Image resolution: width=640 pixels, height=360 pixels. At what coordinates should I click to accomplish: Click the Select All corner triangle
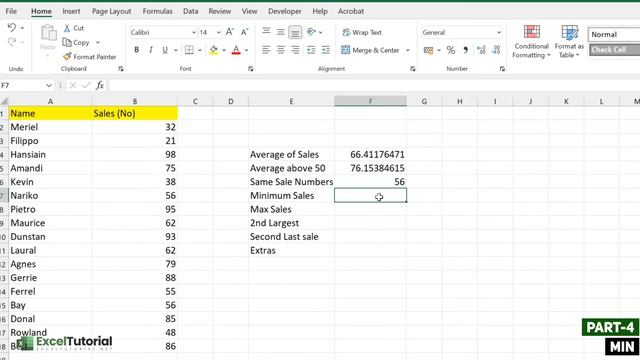(4, 101)
